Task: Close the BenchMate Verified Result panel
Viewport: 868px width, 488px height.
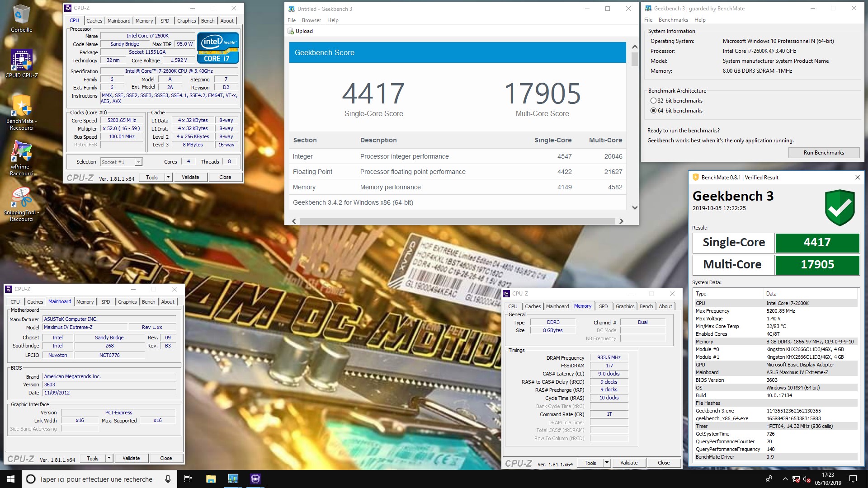Action: tap(857, 178)
